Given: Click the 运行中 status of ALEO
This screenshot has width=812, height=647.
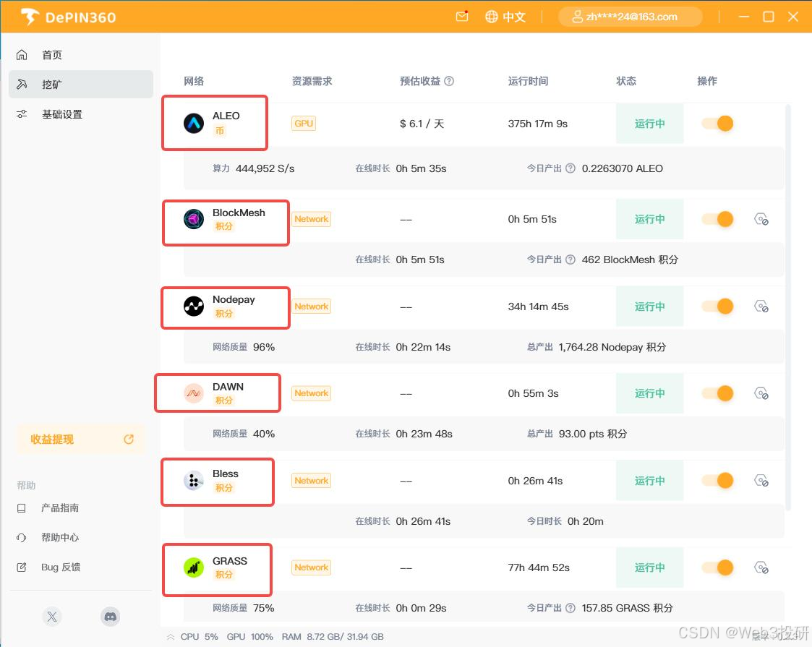Looking at the screenshot, I should click(649, 123).
